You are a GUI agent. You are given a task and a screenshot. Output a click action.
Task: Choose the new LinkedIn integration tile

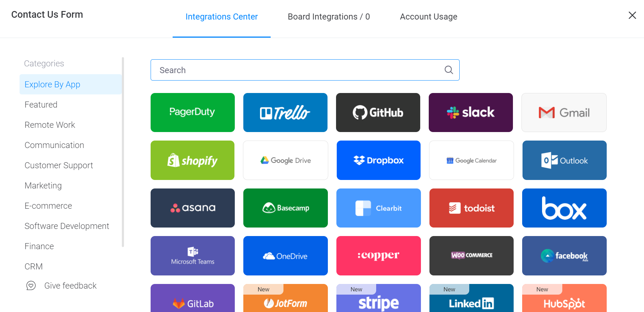[x=471, y=298]
